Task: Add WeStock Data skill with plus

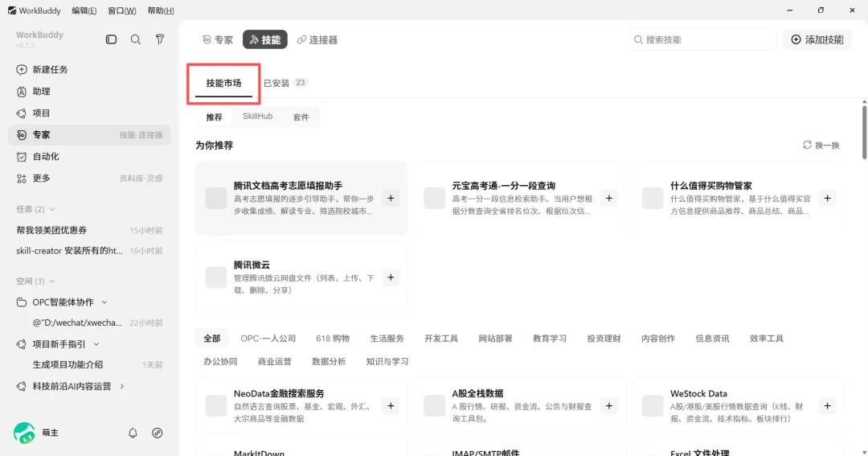Action: click(x=827, y=406)
